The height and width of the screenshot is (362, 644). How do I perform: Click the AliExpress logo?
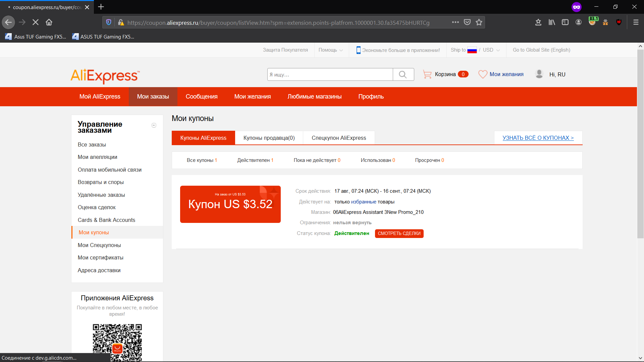(105, 76)
